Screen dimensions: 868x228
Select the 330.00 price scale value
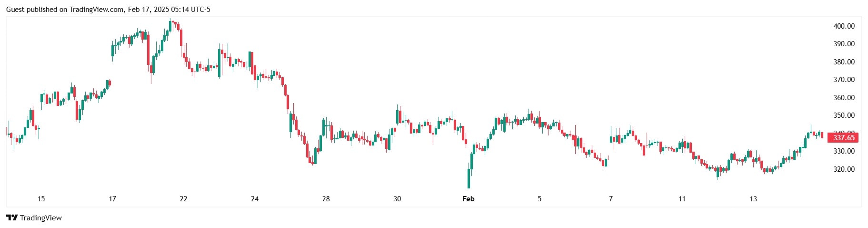coord(844,151)
